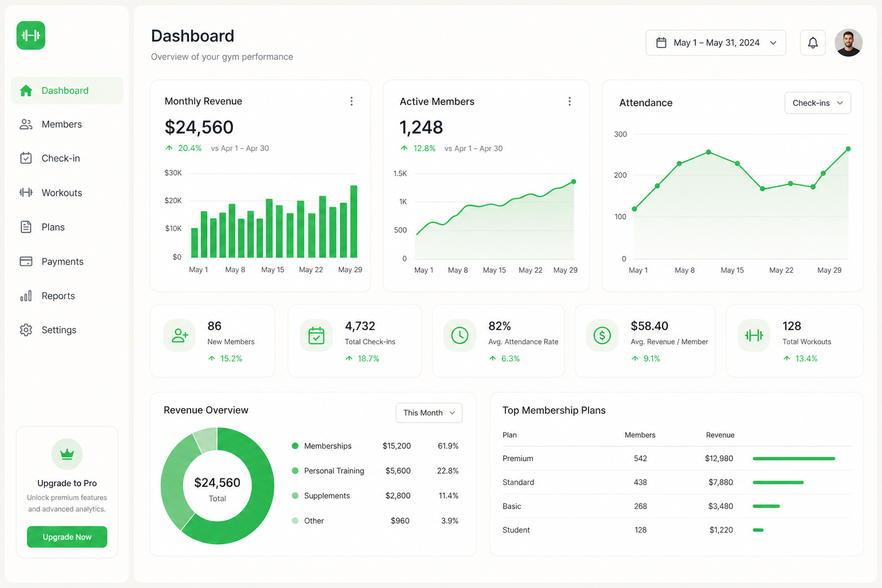Viewport: 882px width, 588px height.
Task: Click the Workouts dumbbell icon in sidebar
Action: pyautogui.click(x=26, y=192)
